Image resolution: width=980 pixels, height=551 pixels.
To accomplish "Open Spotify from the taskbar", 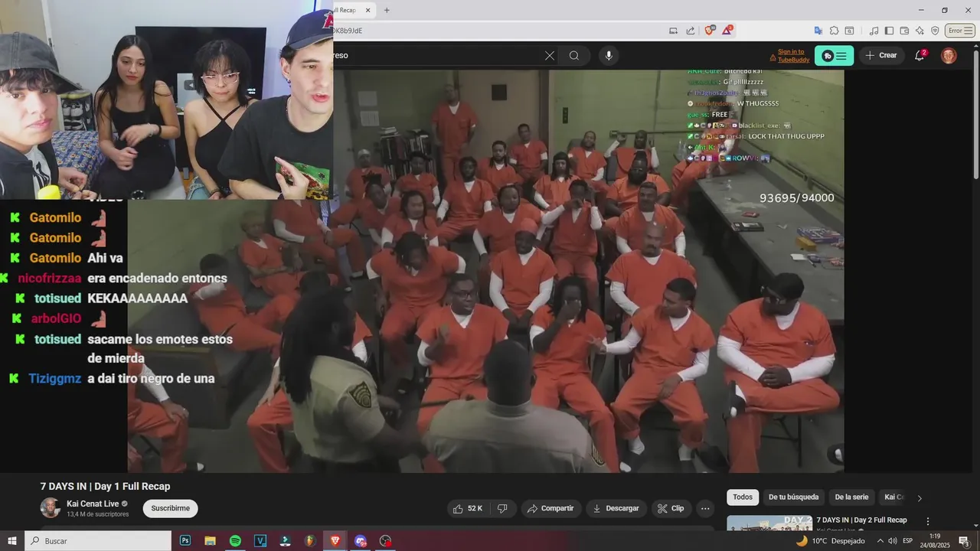I will 235,540.
